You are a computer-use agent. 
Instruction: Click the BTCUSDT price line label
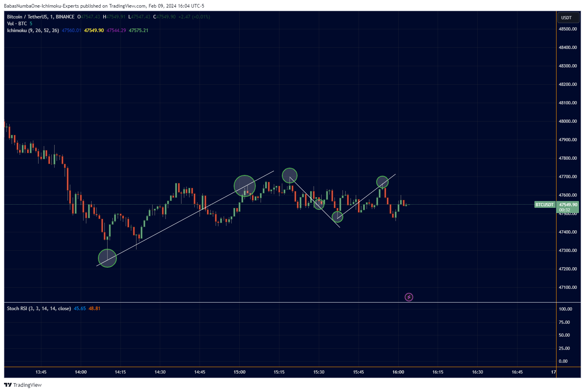pyautogui.click(x=544, y=205)
